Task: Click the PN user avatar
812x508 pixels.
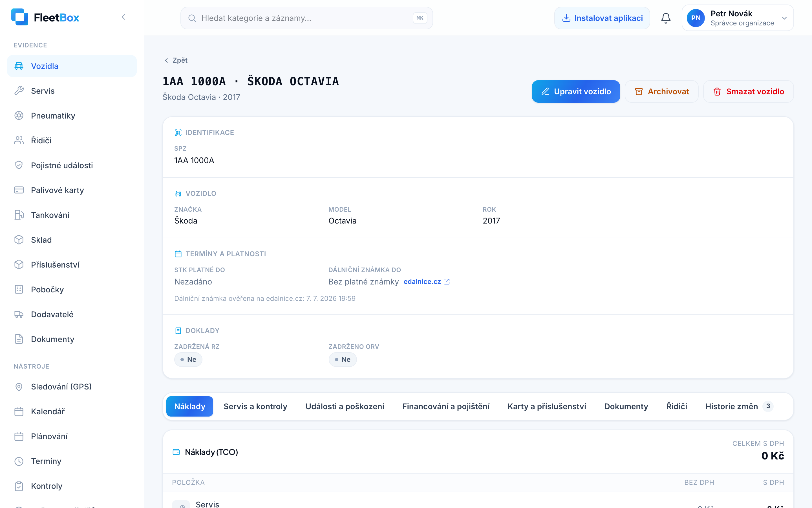Action: [x=696, y=18]
